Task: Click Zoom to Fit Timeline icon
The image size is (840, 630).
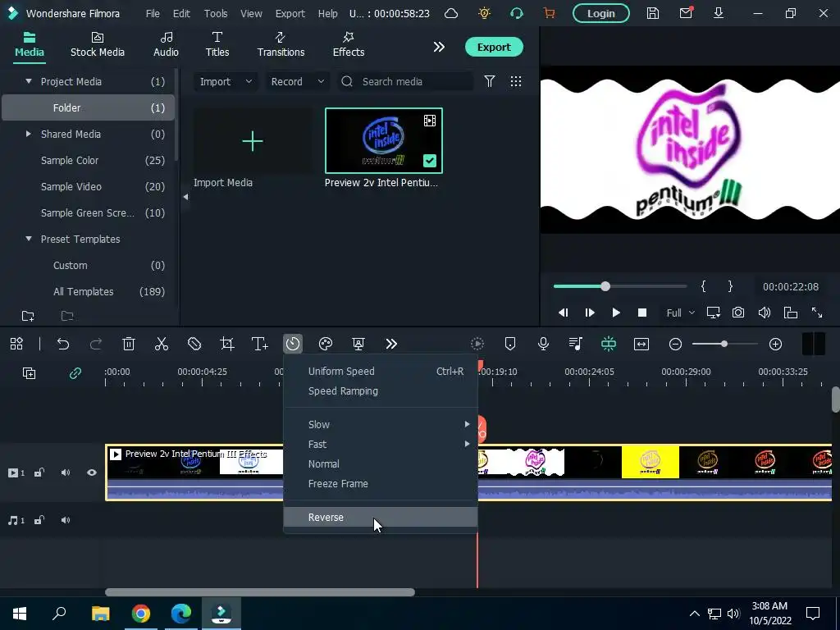Action: pos(641,344)
